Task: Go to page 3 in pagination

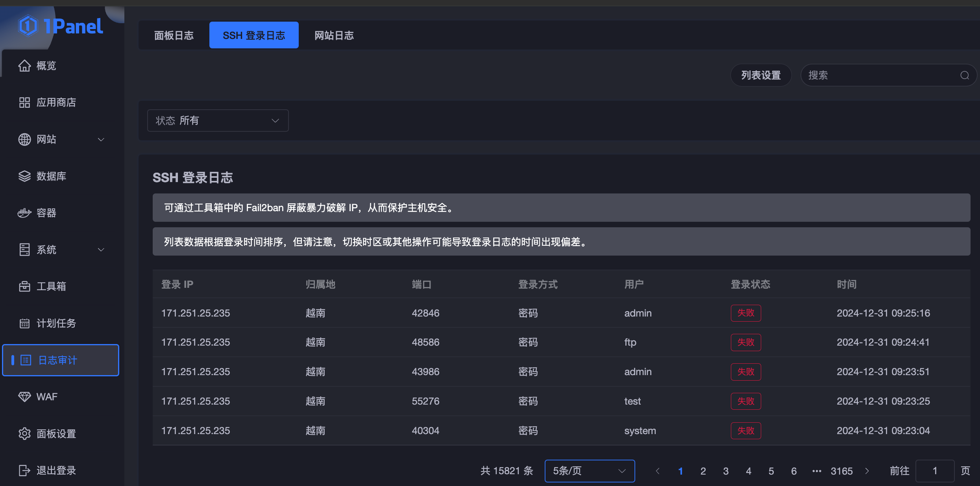Action: tap(726, 471)
